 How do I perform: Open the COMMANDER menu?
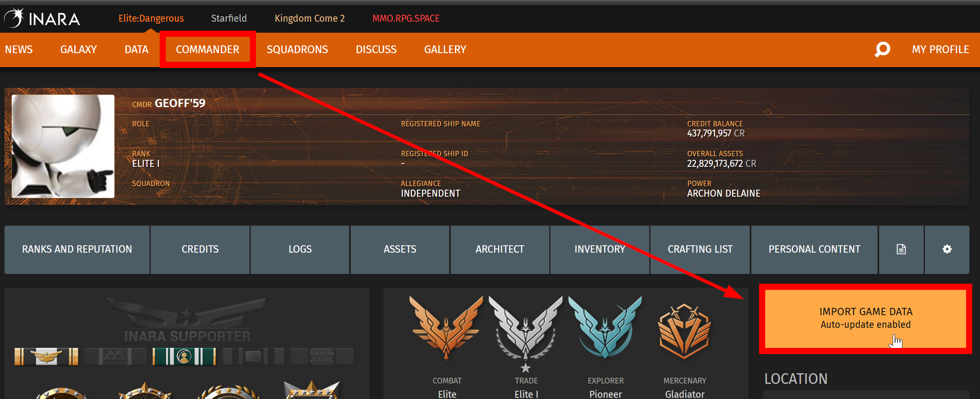pyautogui.click(x=207, y=49)
